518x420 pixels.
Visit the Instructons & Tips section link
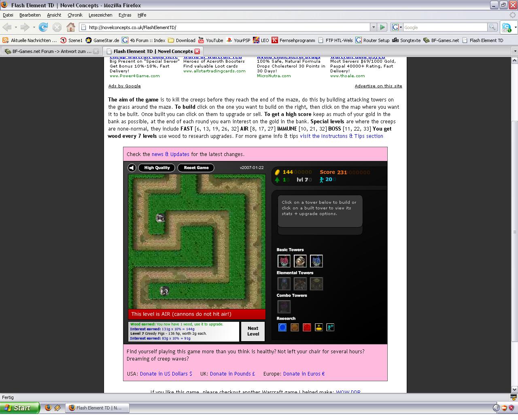coord(341,136)
